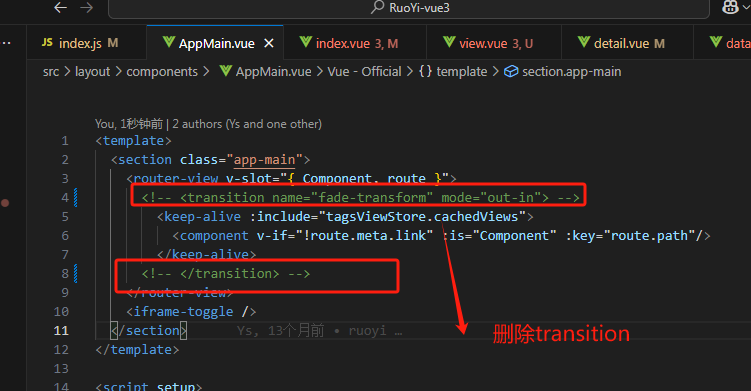Close the AppMain.vue tab
Screen dimensions: 751x391
[269, 44]
